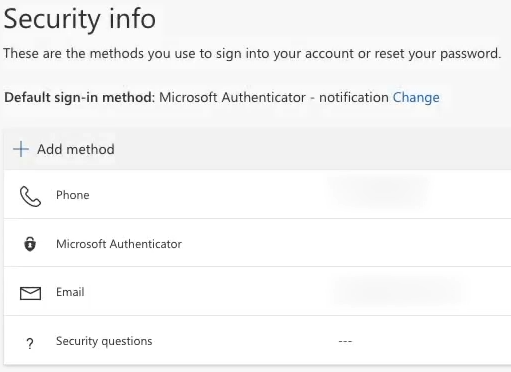Select the Email method row label
Viewport: 511px width, 372px height.
pyautogui.click(x=70, y=292)
